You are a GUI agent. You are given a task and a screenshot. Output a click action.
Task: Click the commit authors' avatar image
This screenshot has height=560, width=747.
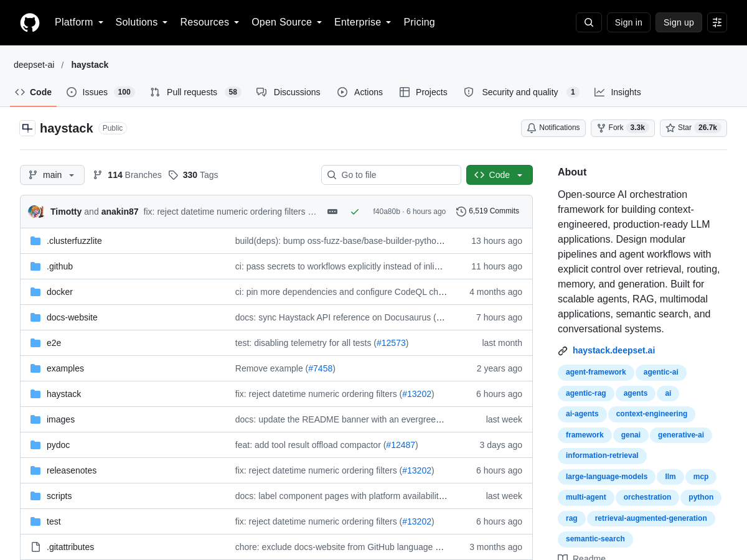[x=35, y=212]
